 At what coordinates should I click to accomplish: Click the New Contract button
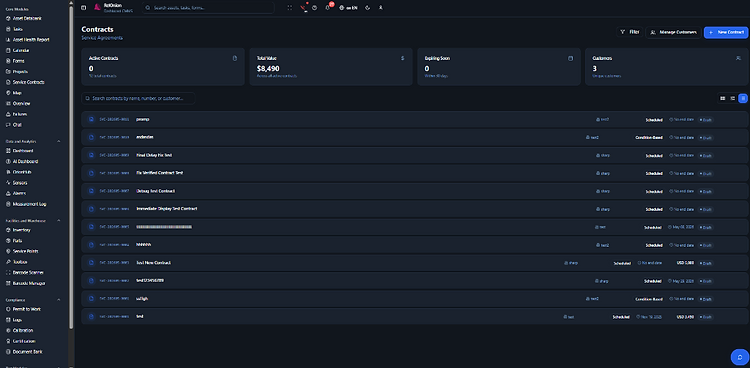pos(726,32)
